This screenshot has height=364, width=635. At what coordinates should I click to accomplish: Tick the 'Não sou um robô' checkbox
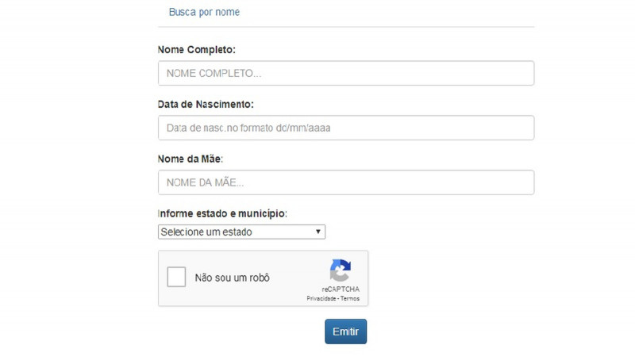click(176, 278)
